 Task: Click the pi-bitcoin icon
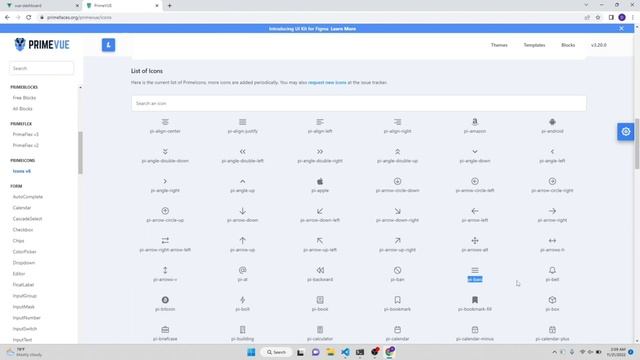[165, 300]
